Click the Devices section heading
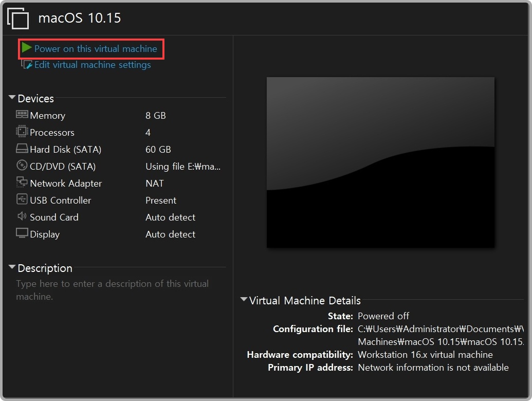 (35, 99)
